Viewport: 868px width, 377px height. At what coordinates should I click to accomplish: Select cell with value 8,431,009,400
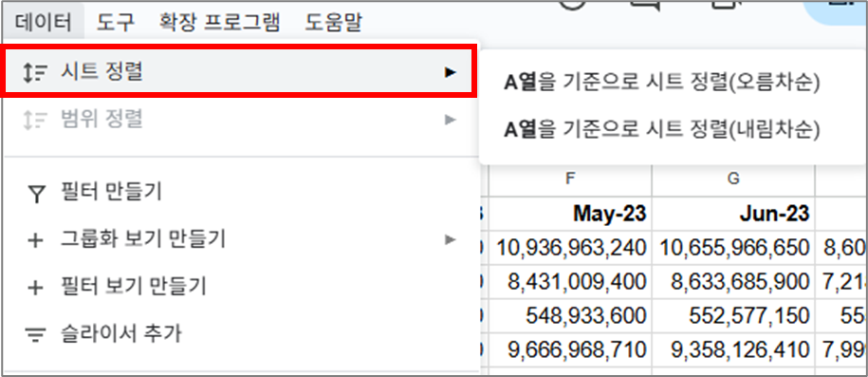569,282
